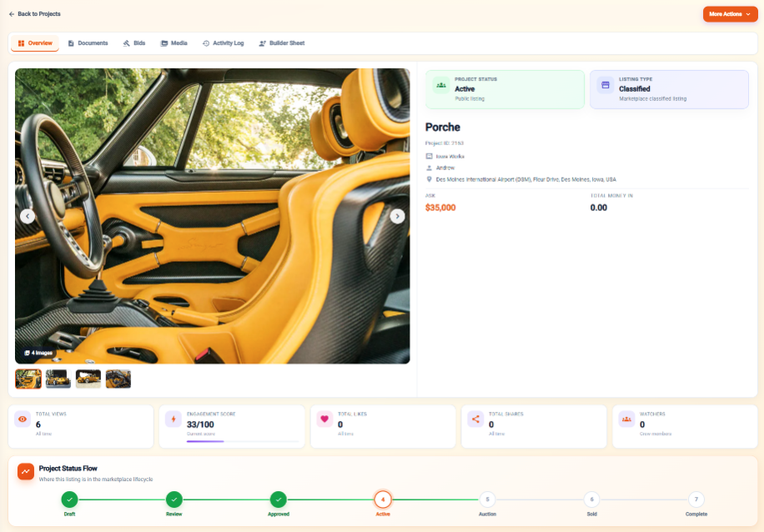Show the next gallery image
Viewport: 764px width, 532px height.
[397, 216]
